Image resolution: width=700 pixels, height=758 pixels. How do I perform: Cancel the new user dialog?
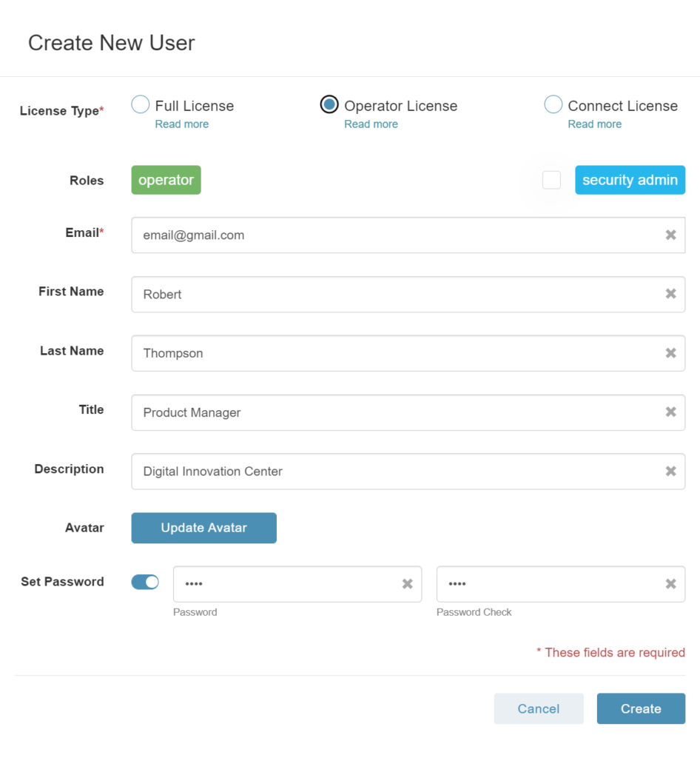539,708
